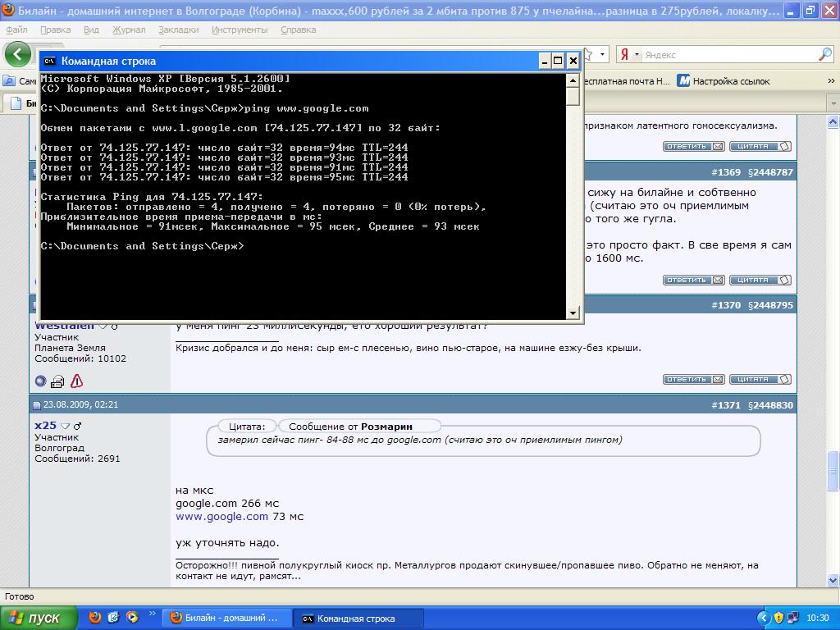The image size is (840, 630).
Task: Click the red warning triangle under Westfalen
Action: coord(76,381)
